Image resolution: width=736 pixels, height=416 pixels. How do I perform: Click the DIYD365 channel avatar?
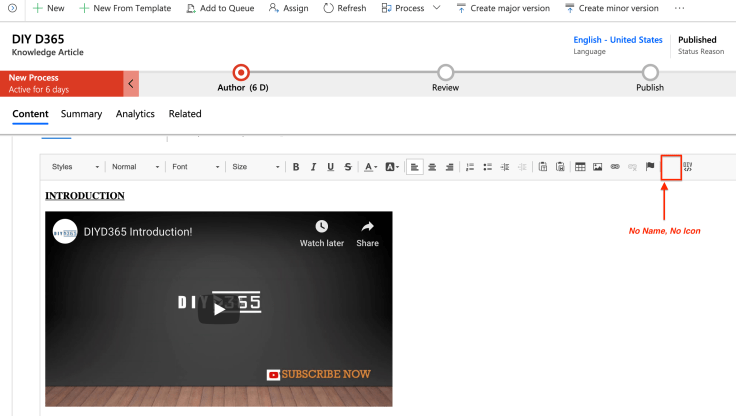(65, 231)
